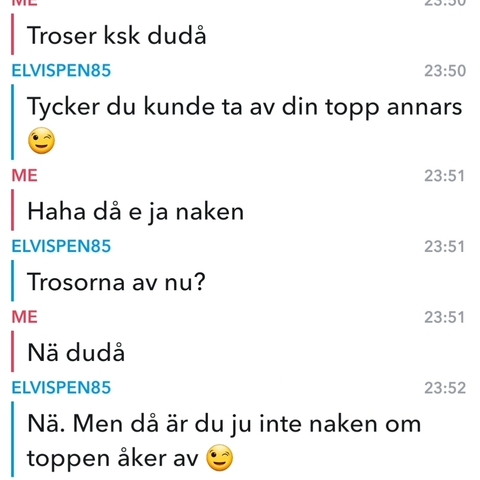Select the 'Nä dudå' message
480x480 pixels.
[x=76, y=352]
